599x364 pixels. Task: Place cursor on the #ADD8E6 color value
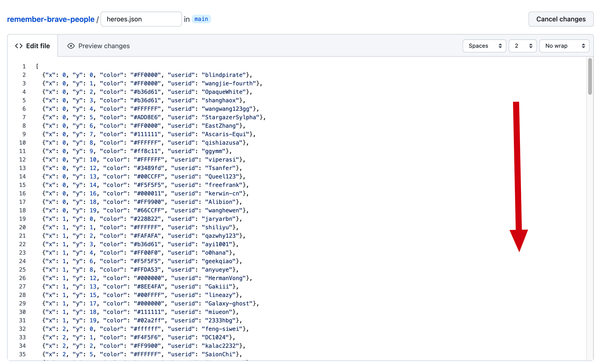click(x=146, y=117)
